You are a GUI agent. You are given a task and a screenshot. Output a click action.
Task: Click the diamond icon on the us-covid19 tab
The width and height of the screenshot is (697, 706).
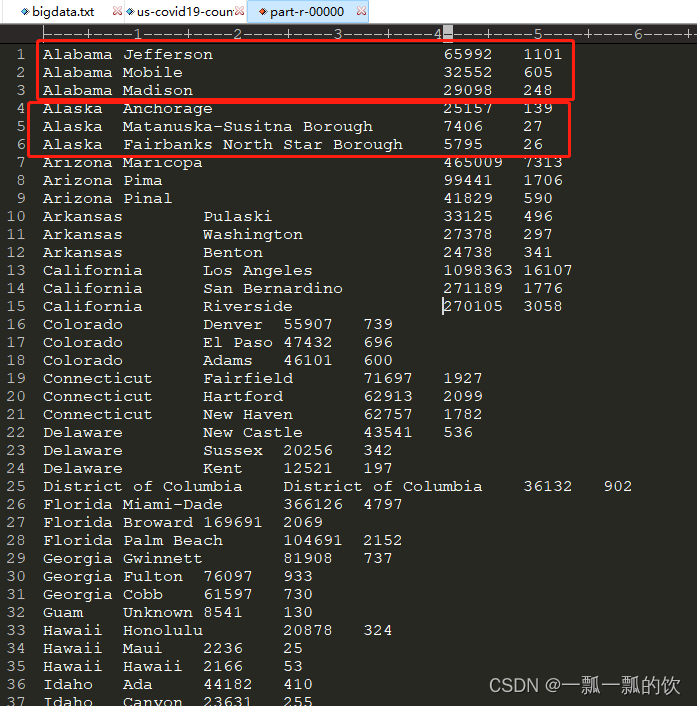tap(130, 12)
